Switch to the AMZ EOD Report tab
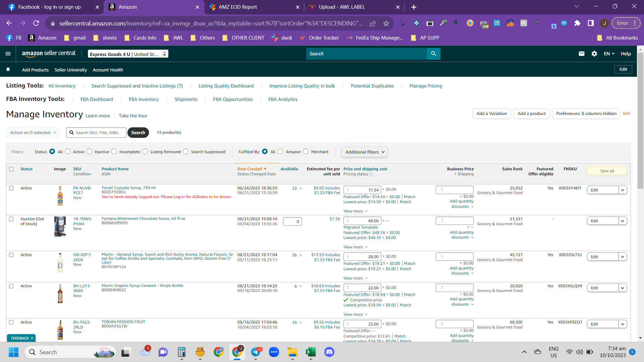The height and width of the screenshot is (362, 644). click(254, 7)
